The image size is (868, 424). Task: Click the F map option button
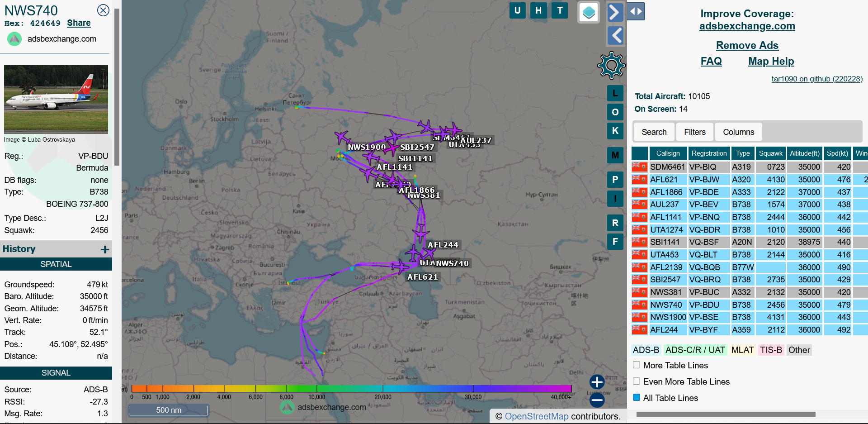click(615, 242)
